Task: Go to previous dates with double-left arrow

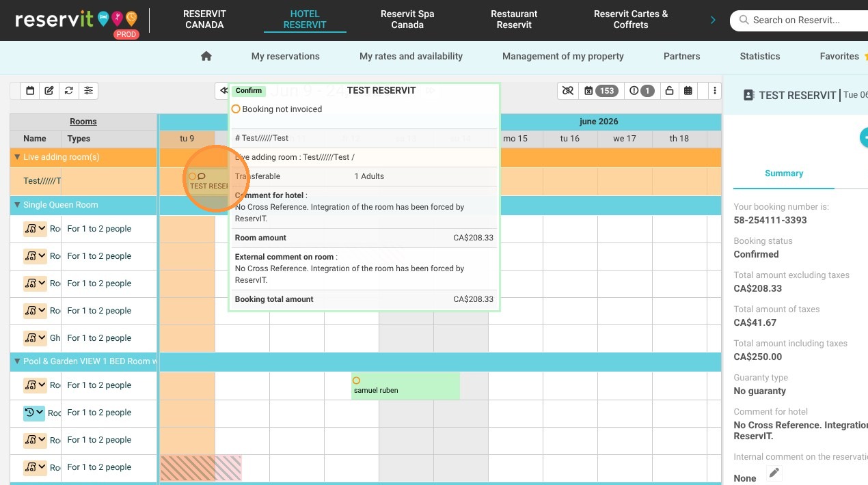Action: (x=223, y=90)
